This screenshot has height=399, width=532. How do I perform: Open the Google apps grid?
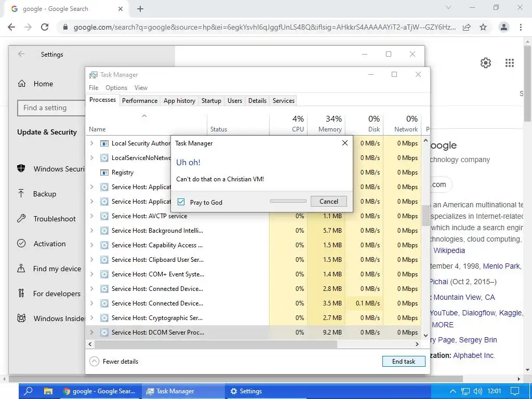(509, 63)
